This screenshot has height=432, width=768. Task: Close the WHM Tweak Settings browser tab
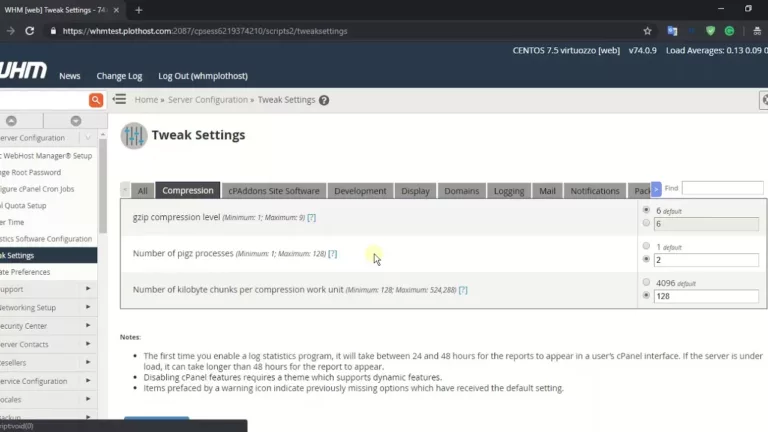pyautogui.click(x=116, y=10)
